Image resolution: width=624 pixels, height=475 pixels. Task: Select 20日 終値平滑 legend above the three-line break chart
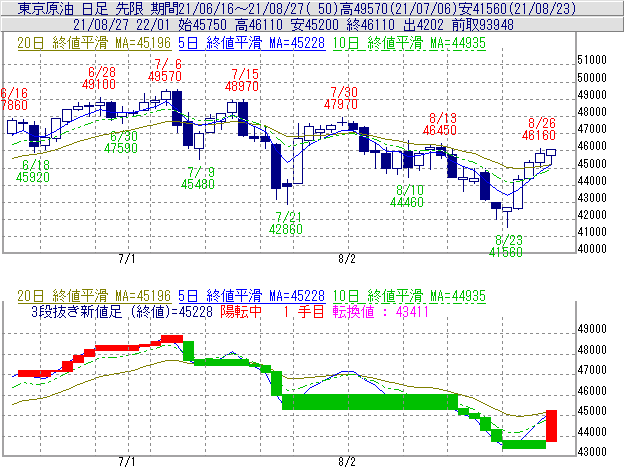[94, 296]
